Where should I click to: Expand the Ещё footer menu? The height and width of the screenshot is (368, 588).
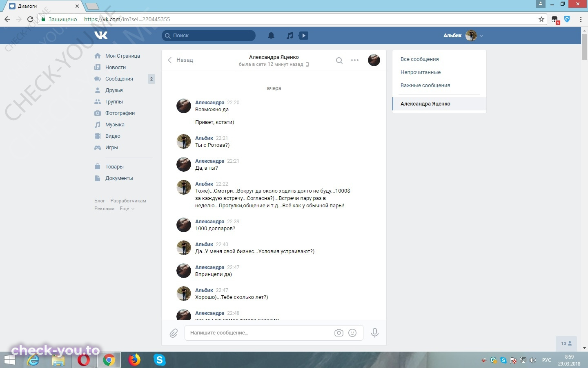[127, 209]
